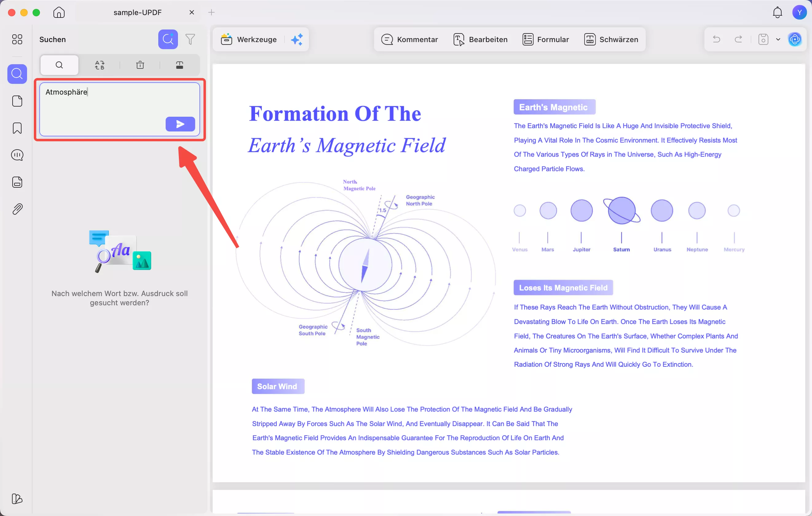Switch to search and delete tab
Screen dimensions: 812x516
[140, 65]
